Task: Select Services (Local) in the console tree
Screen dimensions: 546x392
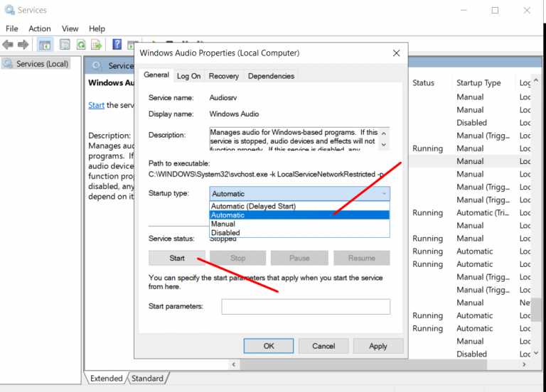Action: pyautogui.click(x=36, y=64)
